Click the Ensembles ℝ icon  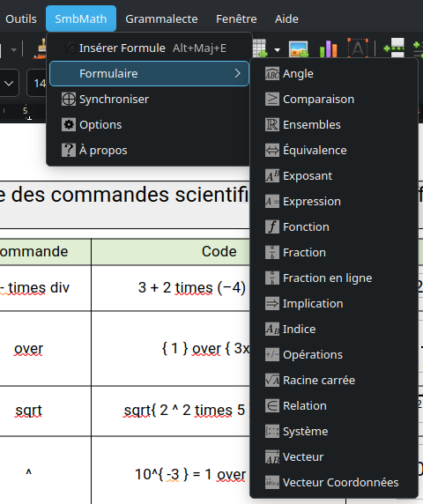point(272,125)
